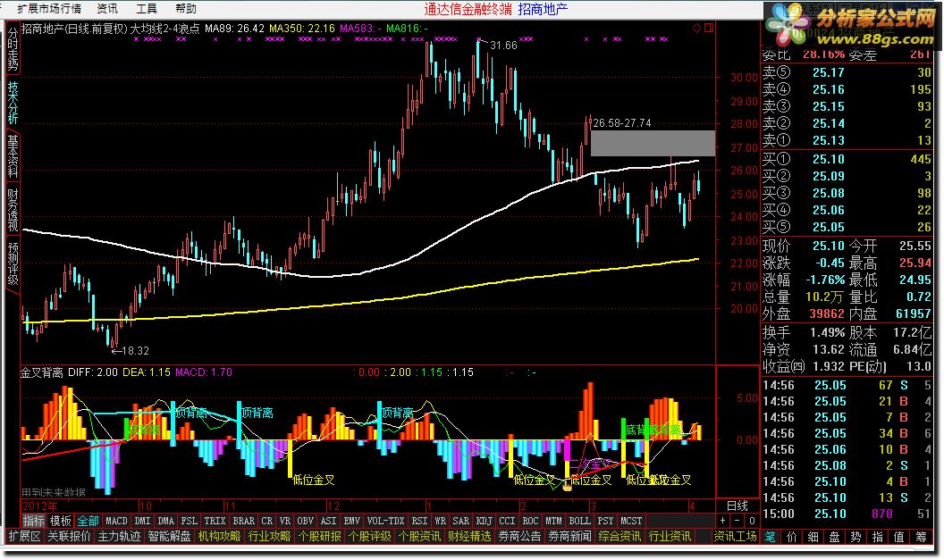Click the plus zoom button beside indicator tabs
This screenshot has width=944, height=560.
tap(722, 521)
